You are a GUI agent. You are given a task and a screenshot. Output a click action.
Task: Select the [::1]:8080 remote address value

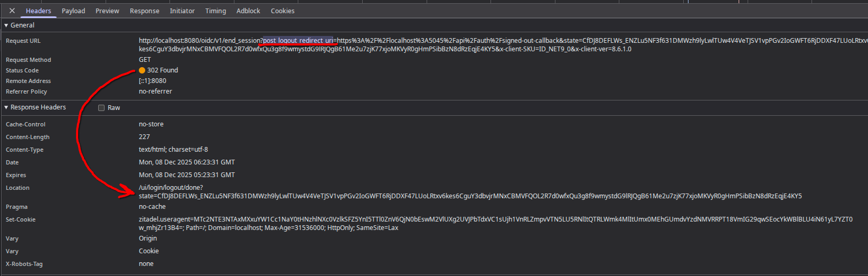(153, 81)
